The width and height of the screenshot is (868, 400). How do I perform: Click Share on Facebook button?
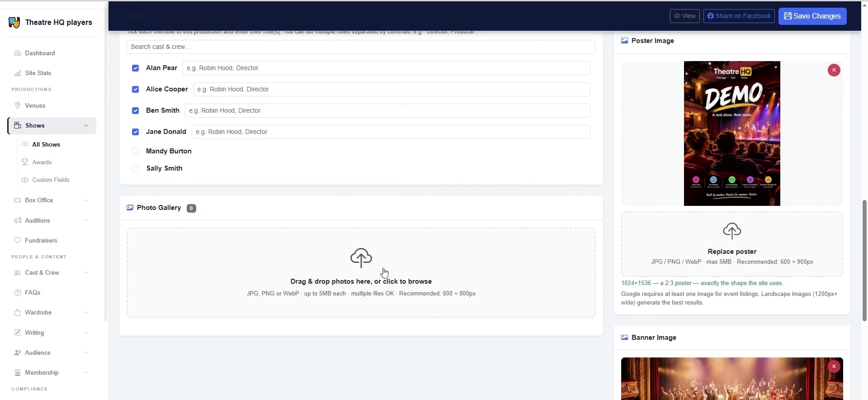pos(739,16)
